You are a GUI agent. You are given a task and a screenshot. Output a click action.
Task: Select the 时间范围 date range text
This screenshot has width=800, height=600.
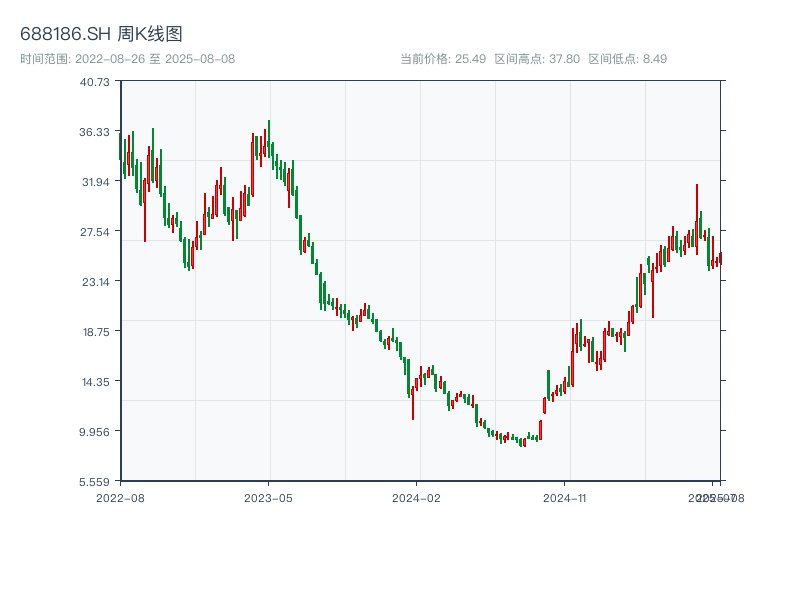pos(127,59)
